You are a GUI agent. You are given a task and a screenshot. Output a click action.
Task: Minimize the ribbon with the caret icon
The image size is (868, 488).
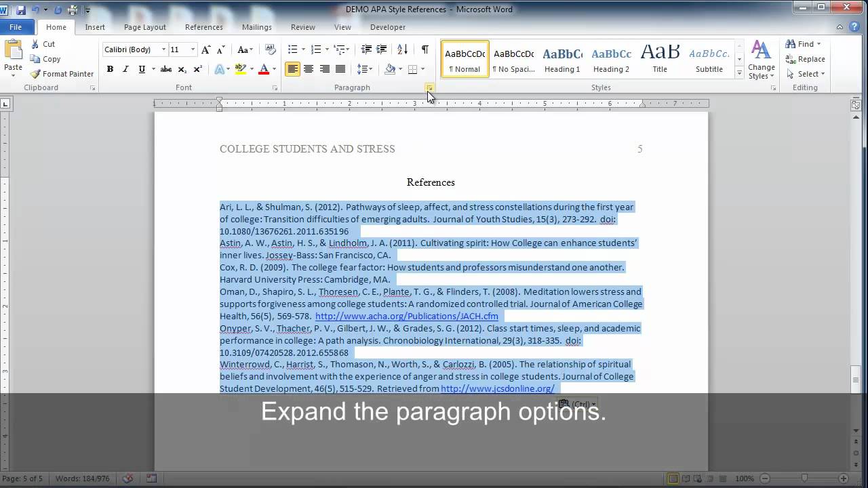pyautogui.click(x=840, y=27)
